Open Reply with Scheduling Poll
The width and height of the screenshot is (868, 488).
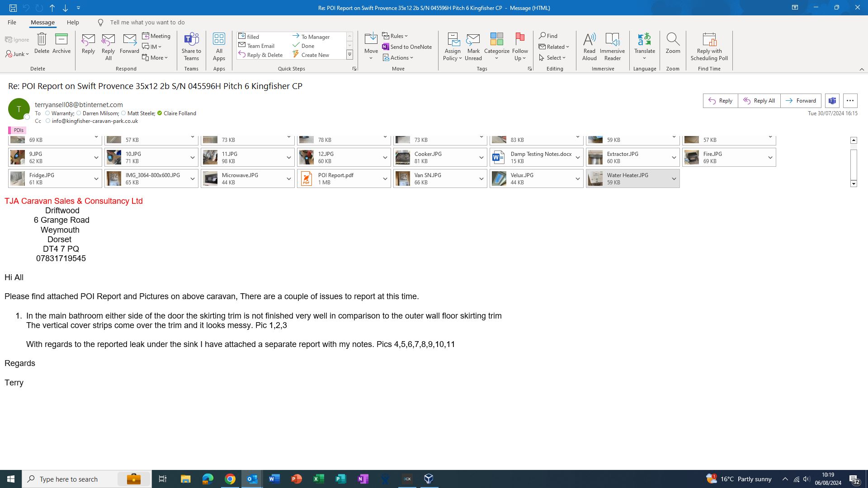point(709,40)
